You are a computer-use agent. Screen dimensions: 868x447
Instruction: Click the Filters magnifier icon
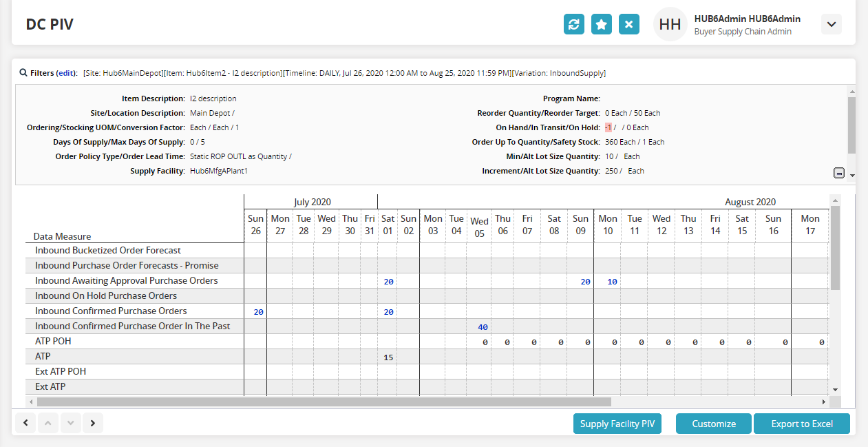pos(23,73)
